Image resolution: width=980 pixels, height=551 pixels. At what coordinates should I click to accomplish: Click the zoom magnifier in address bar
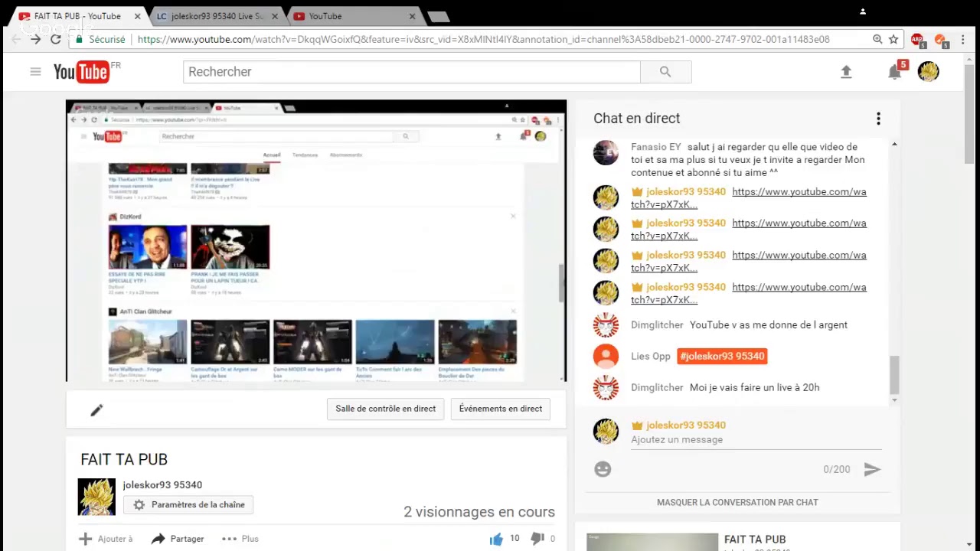tap(877, 39)
